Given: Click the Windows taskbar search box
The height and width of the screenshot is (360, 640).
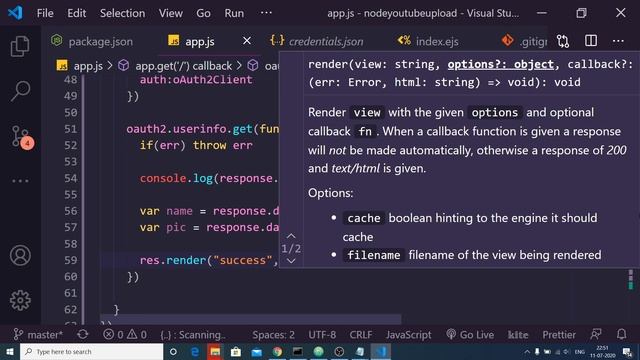Looking at the screenshot, I should tap(91, 351).
